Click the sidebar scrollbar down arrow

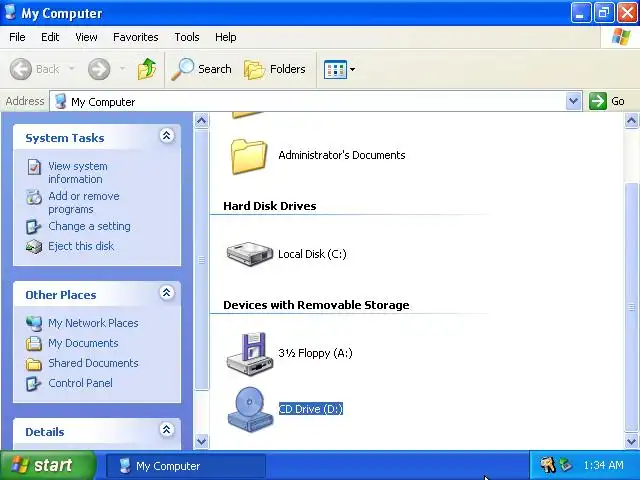(x=202, y=441)
